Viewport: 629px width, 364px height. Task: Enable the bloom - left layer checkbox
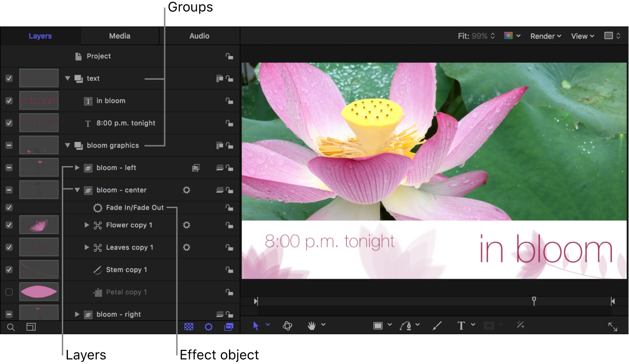click(9, 168)
